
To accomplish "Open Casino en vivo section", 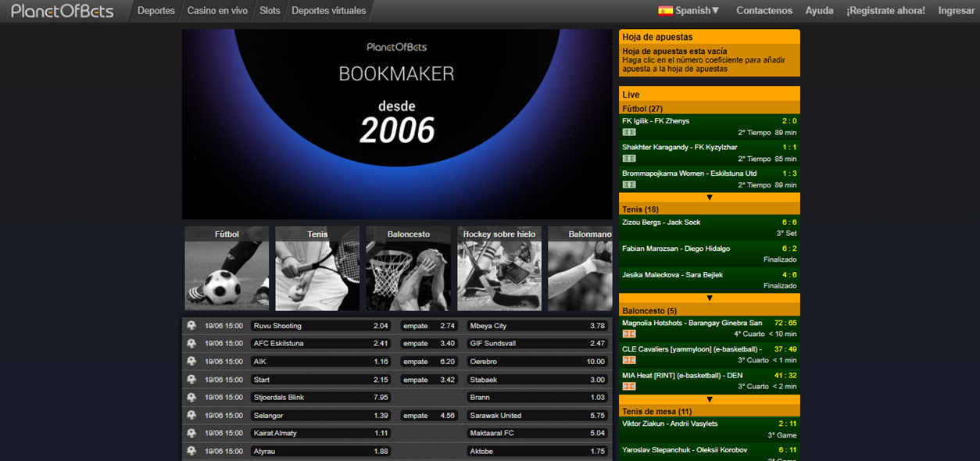I will 217,11.
